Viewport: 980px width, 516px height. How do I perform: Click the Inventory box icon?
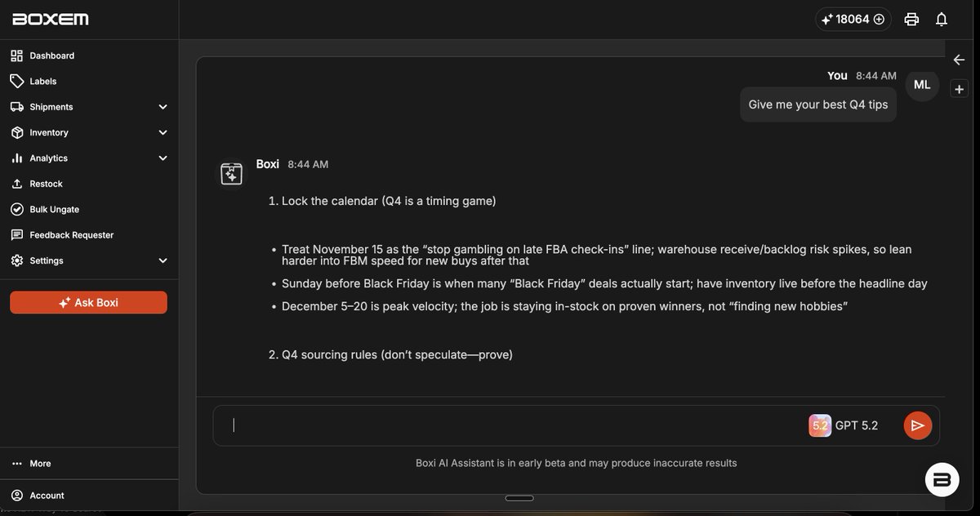(16, 132)
